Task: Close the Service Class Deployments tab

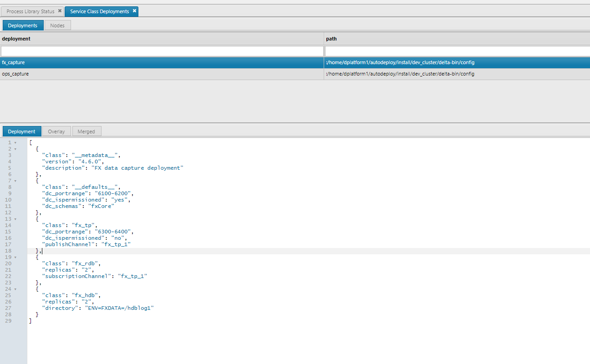Action: [x=134, y=11]
